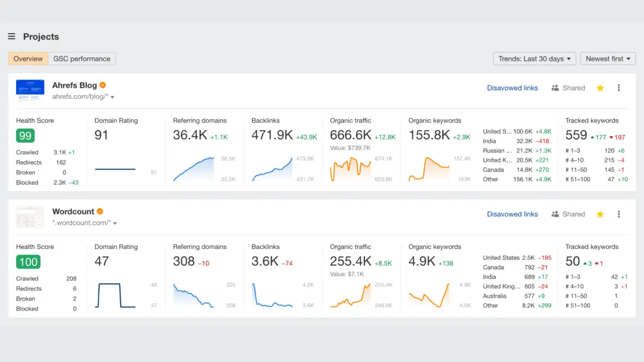Toggle the favorite star for Wordcount
The image size is (644, 362).
coord(600,214)
